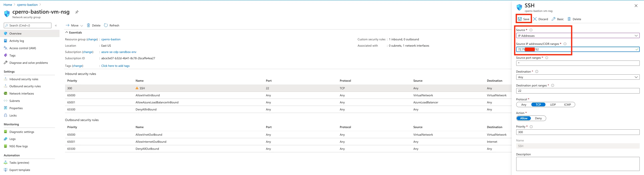Open Activity log in sidebar
This screenshot has width=644, height=175.
click(17, 41)
